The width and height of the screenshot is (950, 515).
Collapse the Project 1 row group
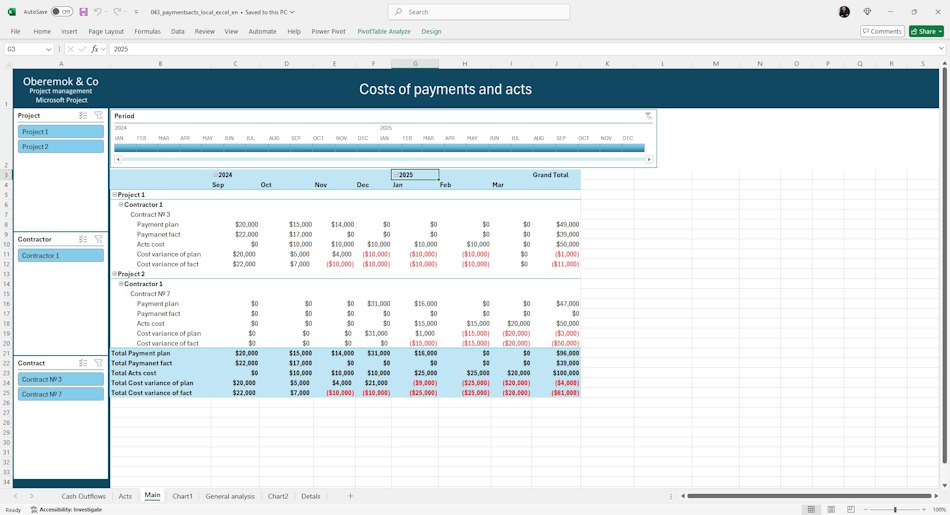(x=114, y=195)
